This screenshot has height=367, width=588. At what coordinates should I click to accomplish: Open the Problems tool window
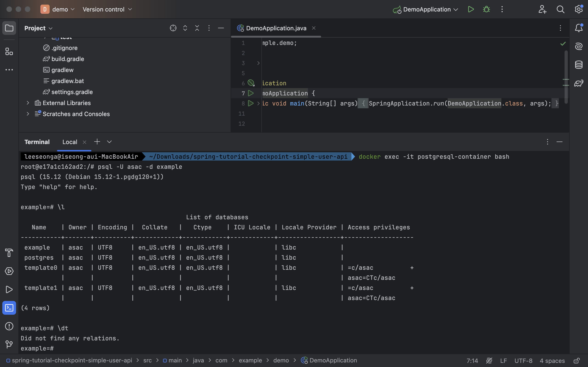coord(9,326)
